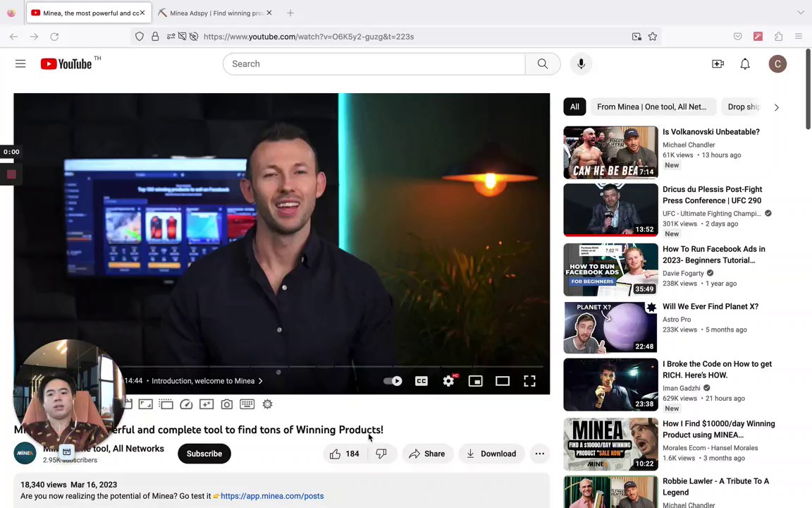Click the page vertical scrollbar
The height and width of the screenshot is (508, 812).
(808, 88)
